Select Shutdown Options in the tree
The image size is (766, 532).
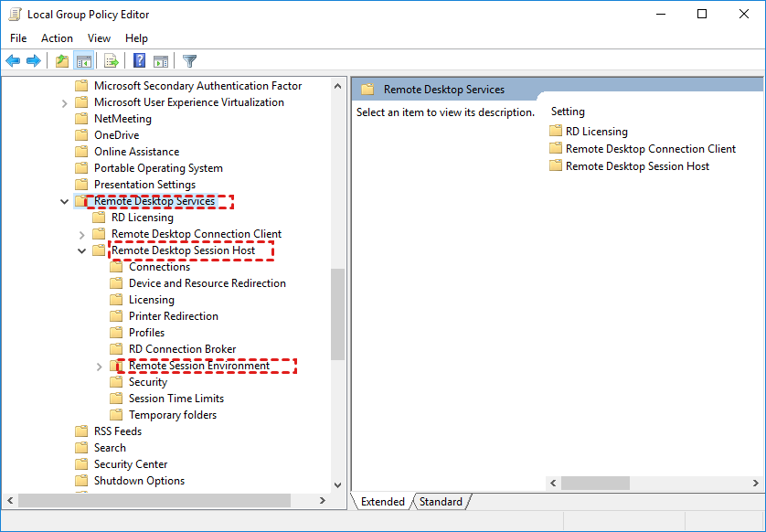[139, 481]
